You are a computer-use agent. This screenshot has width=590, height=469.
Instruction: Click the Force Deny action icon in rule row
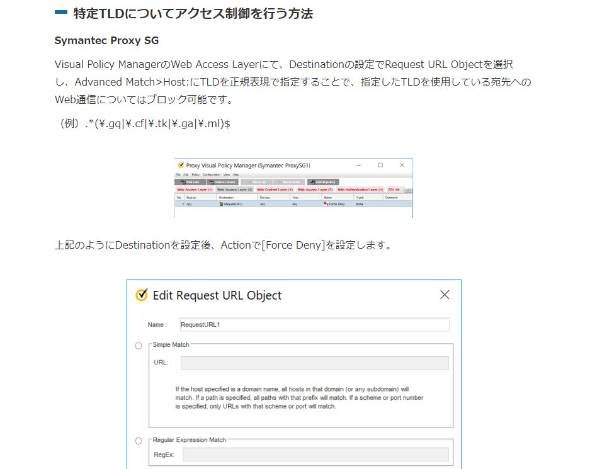(325, 203)
